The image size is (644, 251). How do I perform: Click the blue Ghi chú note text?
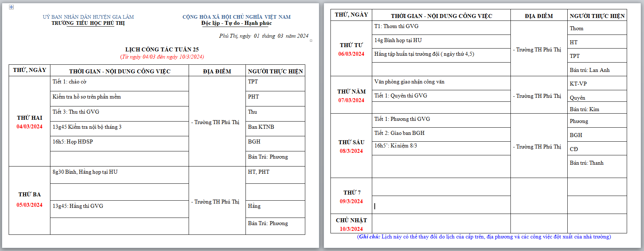(484, 237)
